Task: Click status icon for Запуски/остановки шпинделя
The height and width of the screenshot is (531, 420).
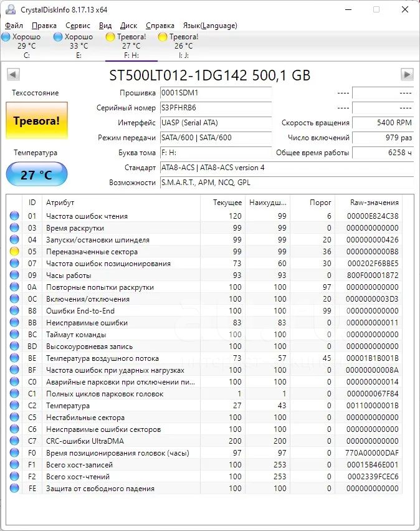Action: pos(14,239)
